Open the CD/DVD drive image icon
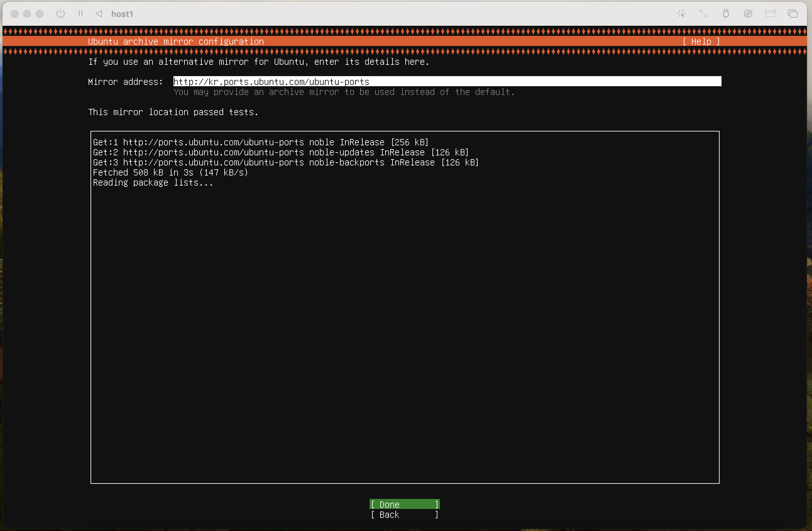 click(x=748, y=14)
